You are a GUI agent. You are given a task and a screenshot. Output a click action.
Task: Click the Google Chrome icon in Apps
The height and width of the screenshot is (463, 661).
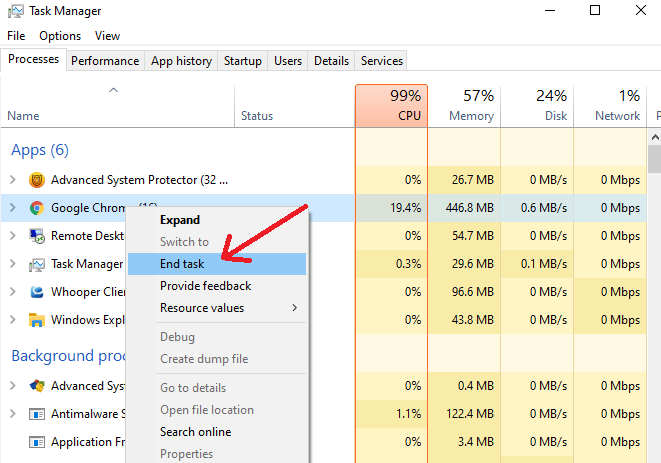pos(37,208)
